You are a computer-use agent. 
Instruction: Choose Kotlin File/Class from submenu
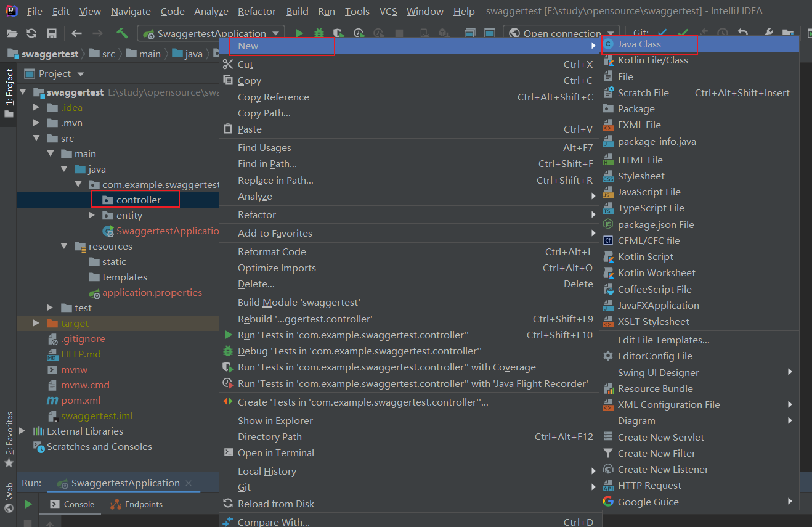[699, 60]
